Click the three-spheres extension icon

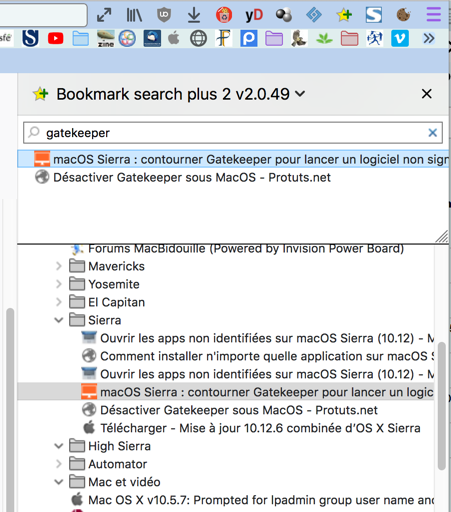pyautogui.click(x=284, y=15)
